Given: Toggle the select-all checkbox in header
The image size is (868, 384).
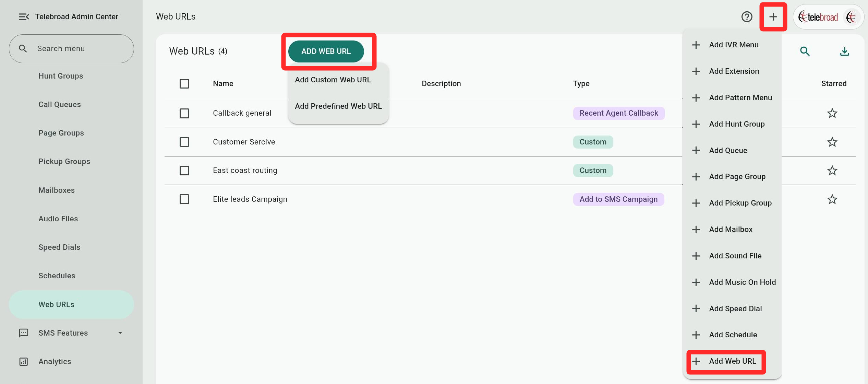Looking at the screenshot, I should 184,84.
